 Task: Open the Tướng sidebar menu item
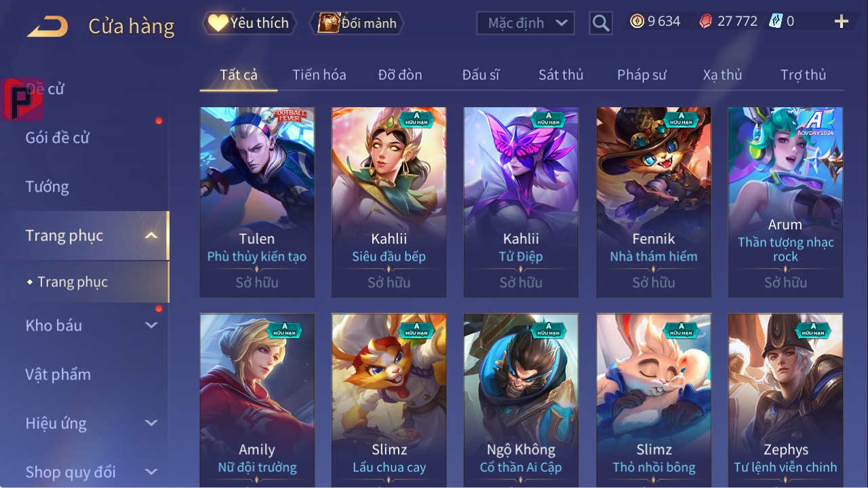tap(47, 187)
